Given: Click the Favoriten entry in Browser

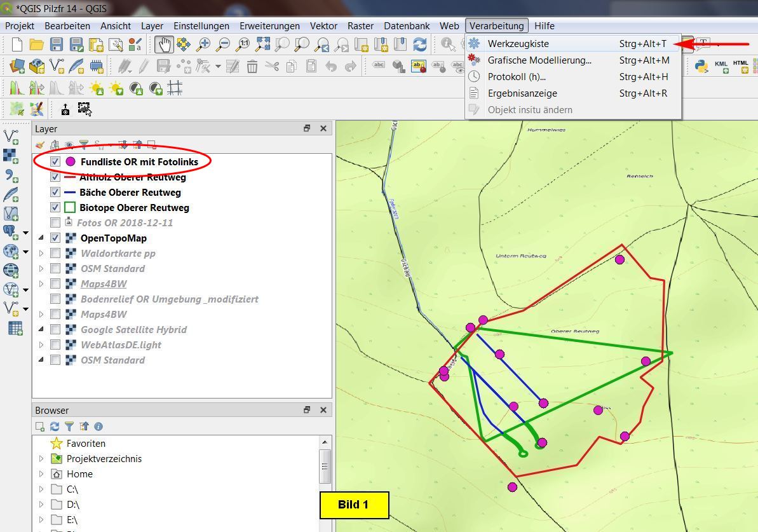Looking at the screenshot, I should (x=86, y=444).
